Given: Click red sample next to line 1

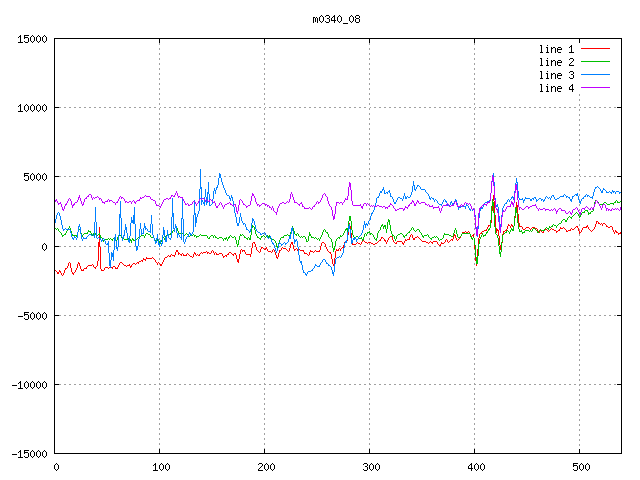Looking at the screenshot, I should point(596,49).
